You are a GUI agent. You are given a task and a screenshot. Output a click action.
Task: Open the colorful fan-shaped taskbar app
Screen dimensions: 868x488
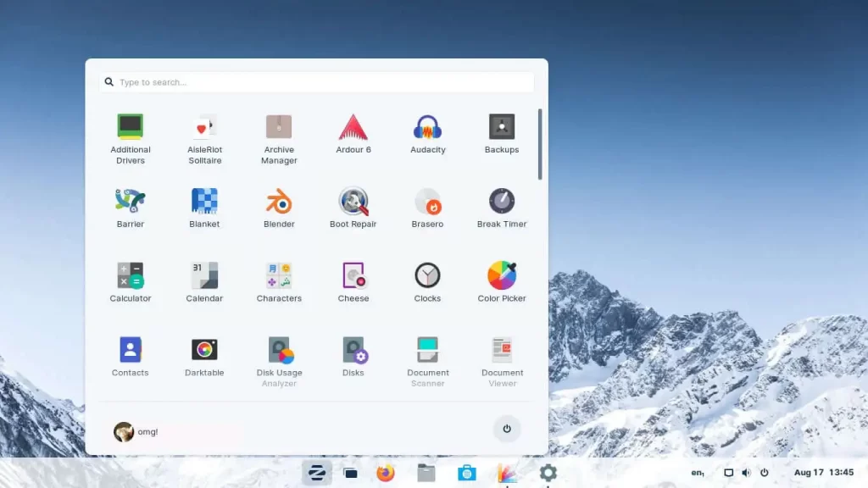507,473
